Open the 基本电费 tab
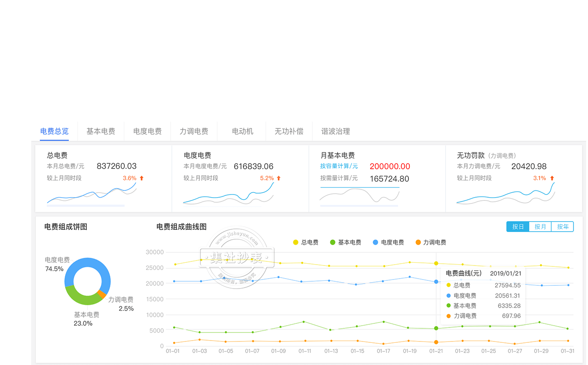Viewport: 588px width, 365px height. (100, 131)
